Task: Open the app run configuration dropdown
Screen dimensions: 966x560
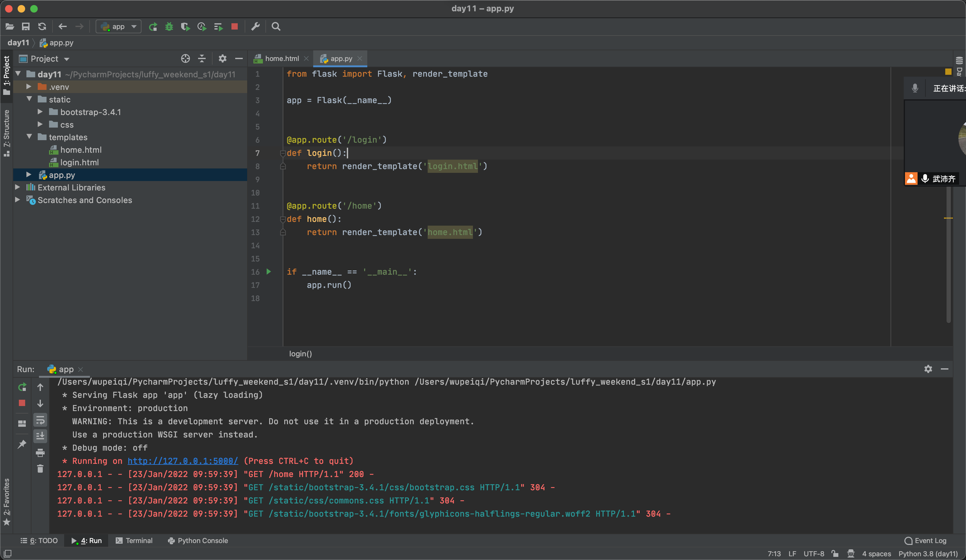Action: coord(119,26)
